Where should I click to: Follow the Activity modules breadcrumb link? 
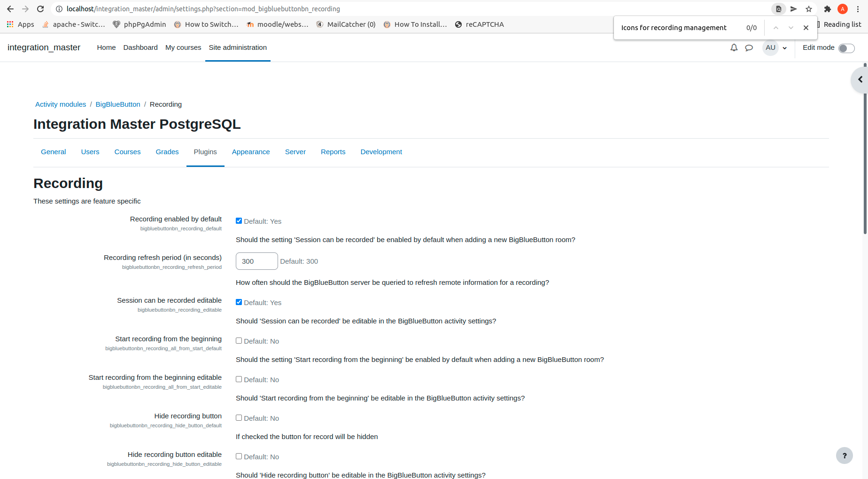(61, 104)
